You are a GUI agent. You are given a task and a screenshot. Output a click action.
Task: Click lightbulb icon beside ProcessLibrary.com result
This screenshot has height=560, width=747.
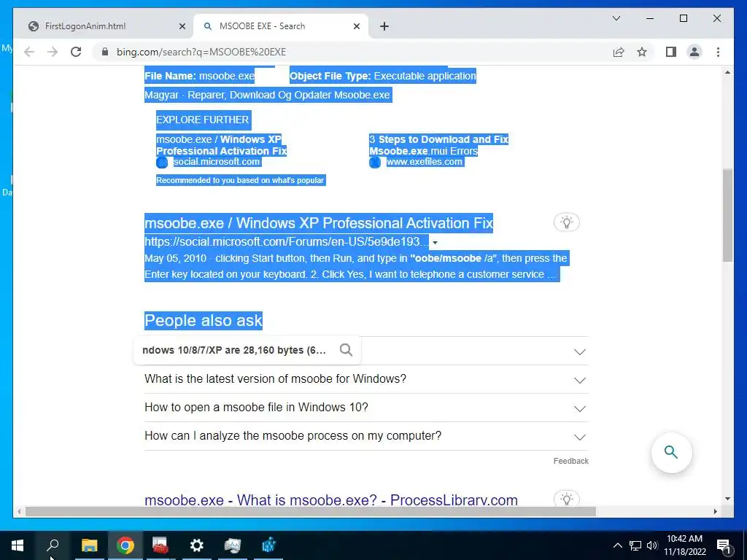point(566,499)
